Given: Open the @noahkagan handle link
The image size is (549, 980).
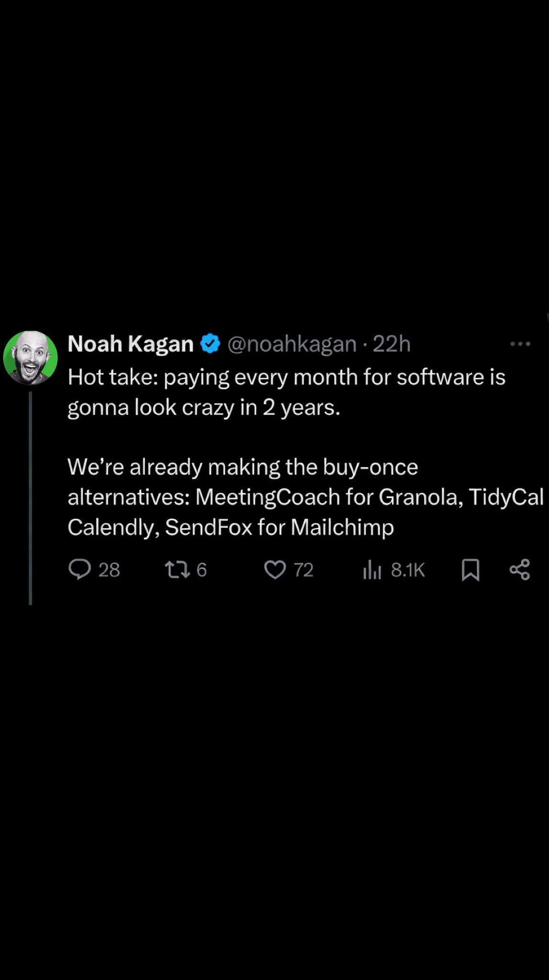Looking at the screenshot, I should (x=292, y=344).
